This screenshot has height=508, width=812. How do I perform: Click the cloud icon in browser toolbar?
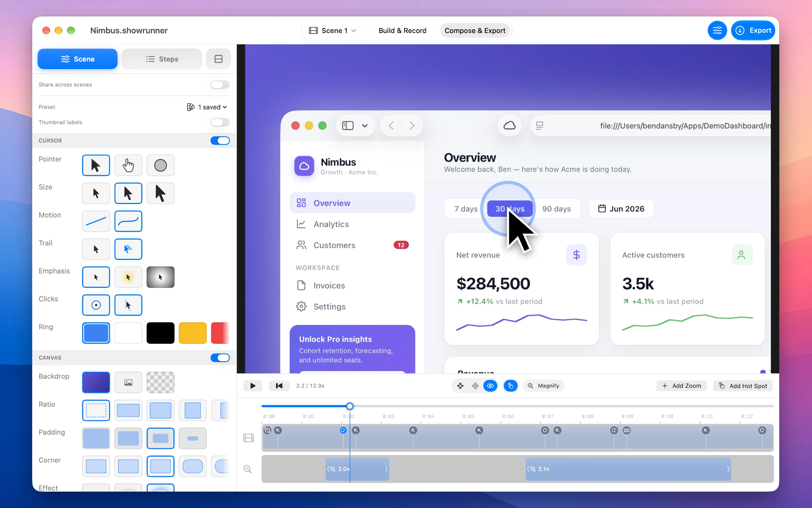tap(509, 126)
